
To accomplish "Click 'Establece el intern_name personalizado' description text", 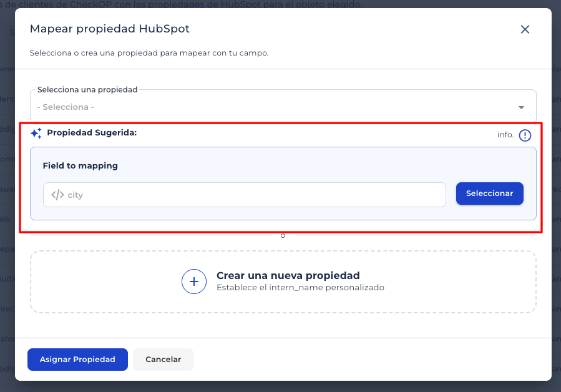I will click(x=300, y=288).
